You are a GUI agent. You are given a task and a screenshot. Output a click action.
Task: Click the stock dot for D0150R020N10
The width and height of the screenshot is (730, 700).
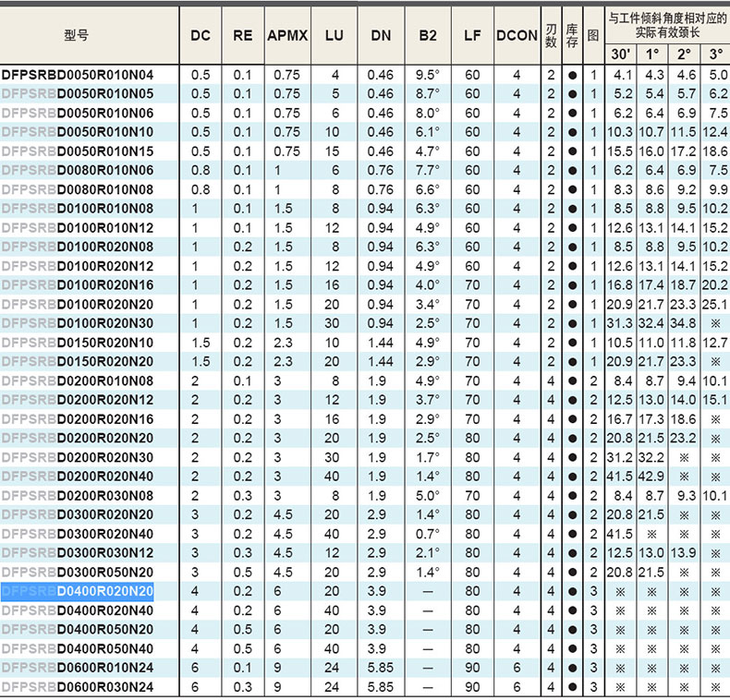572,343
